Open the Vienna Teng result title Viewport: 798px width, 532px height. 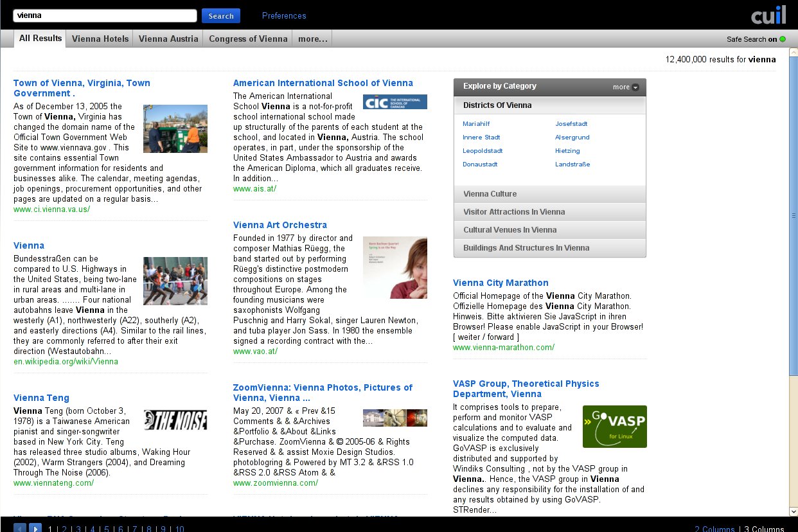tap(41, 398)
